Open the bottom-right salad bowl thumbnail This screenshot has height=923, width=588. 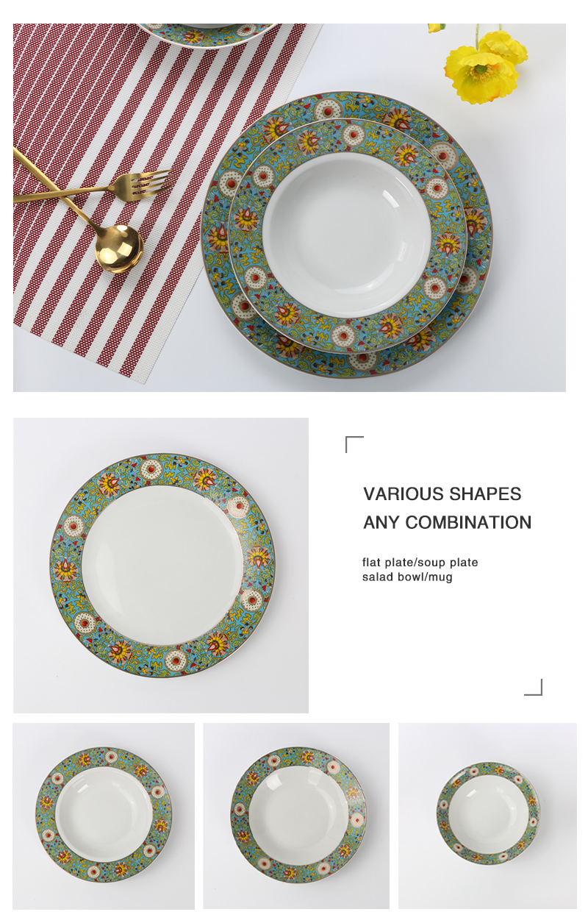coord(488,816)
